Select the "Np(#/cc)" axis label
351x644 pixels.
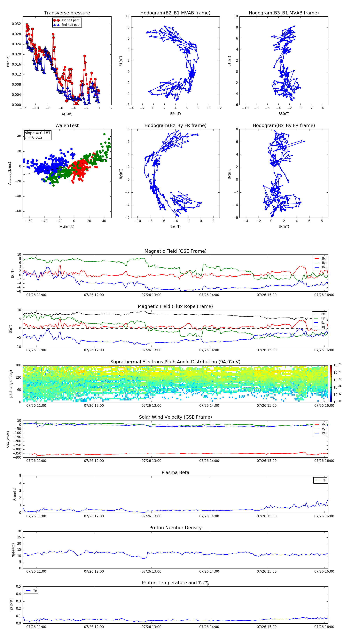tap(13, 550)
